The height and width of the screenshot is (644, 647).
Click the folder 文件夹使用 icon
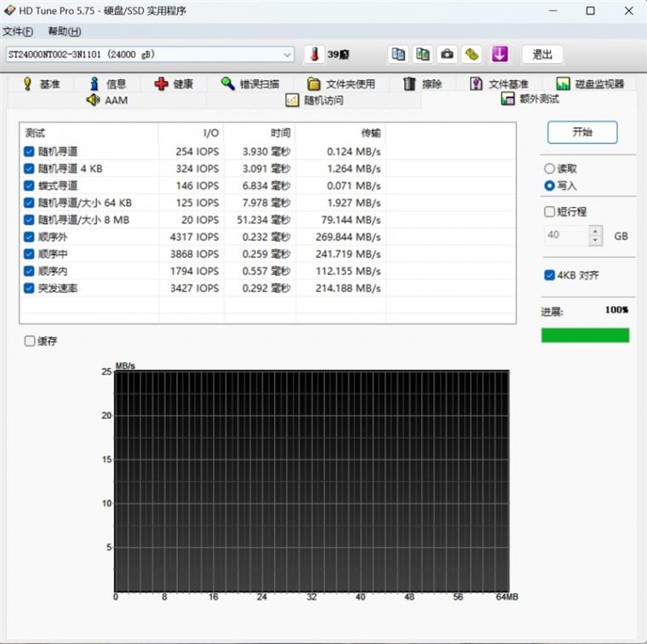(313, 83)
